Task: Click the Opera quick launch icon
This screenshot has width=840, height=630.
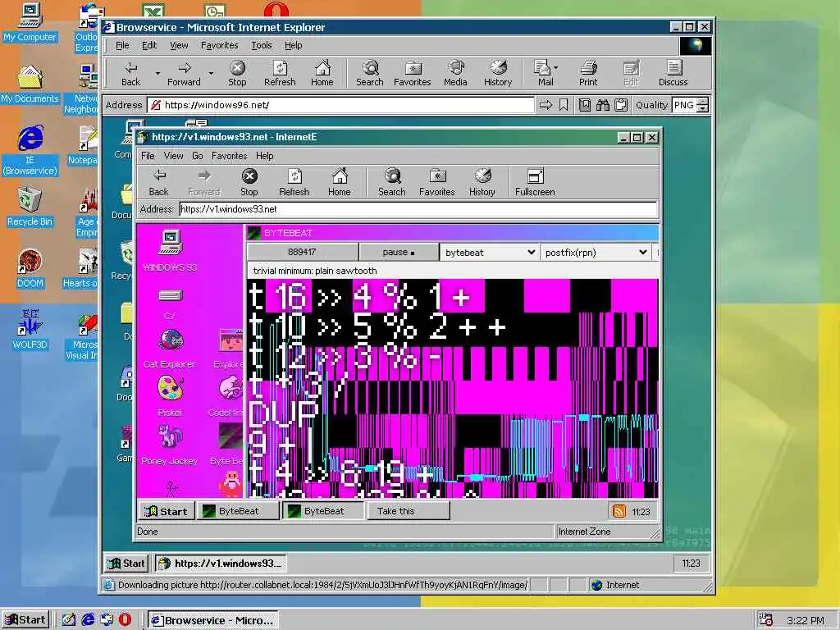Action: click(x=125, y=620)
